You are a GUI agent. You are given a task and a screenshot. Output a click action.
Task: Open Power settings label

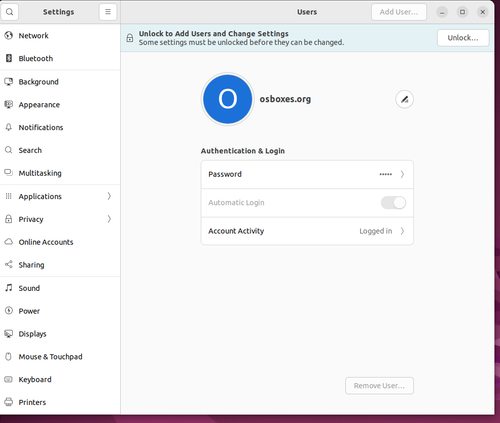(x=29, y=311)
